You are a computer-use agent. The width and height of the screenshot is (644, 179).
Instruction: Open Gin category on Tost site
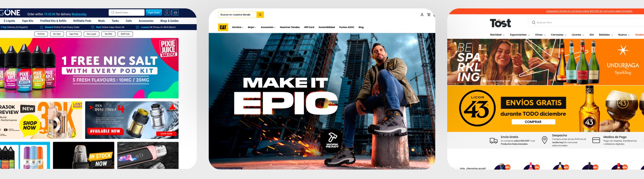pos(592,35)
